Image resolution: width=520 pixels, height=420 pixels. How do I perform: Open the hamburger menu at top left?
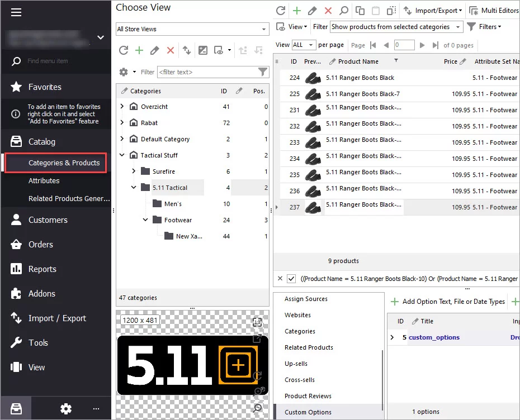16,12
